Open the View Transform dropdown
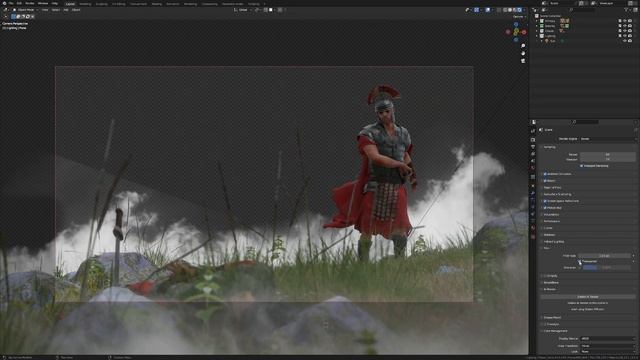Image resolution: width=640 pixels, height=360 pixels. (607, 345)
